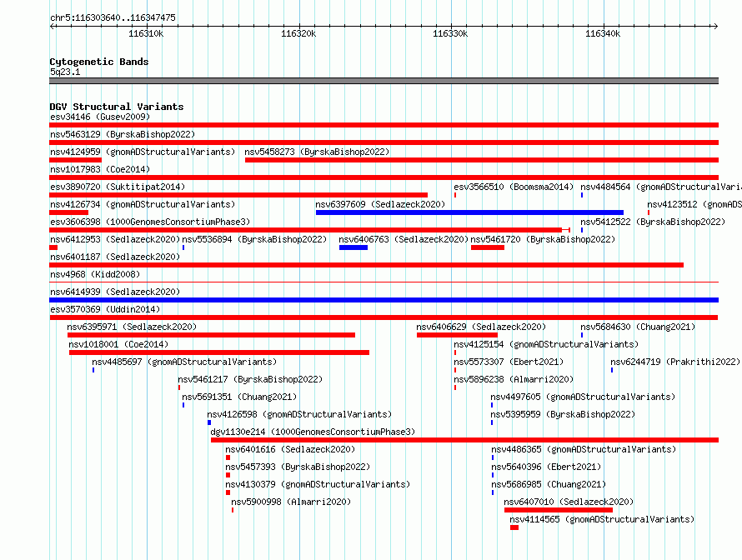Select the blue nsv6397609 variant bar
This screenshot has width=742, height=560.
[469, 212]
